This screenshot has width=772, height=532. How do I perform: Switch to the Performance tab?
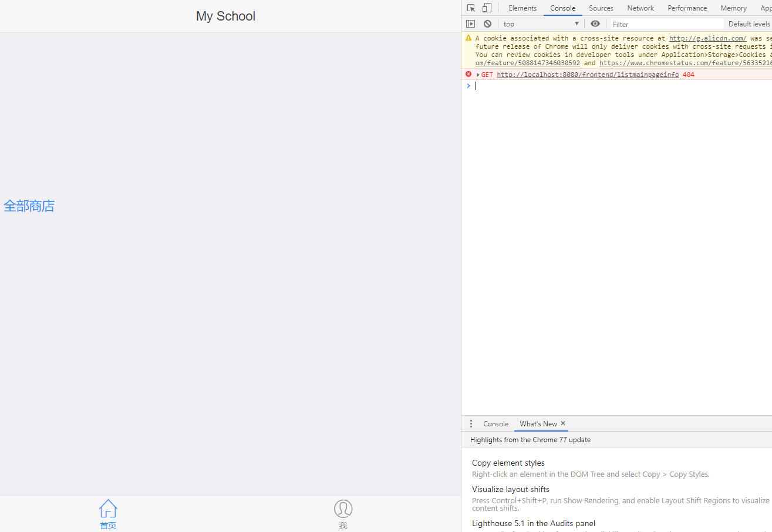pos(687,8)
